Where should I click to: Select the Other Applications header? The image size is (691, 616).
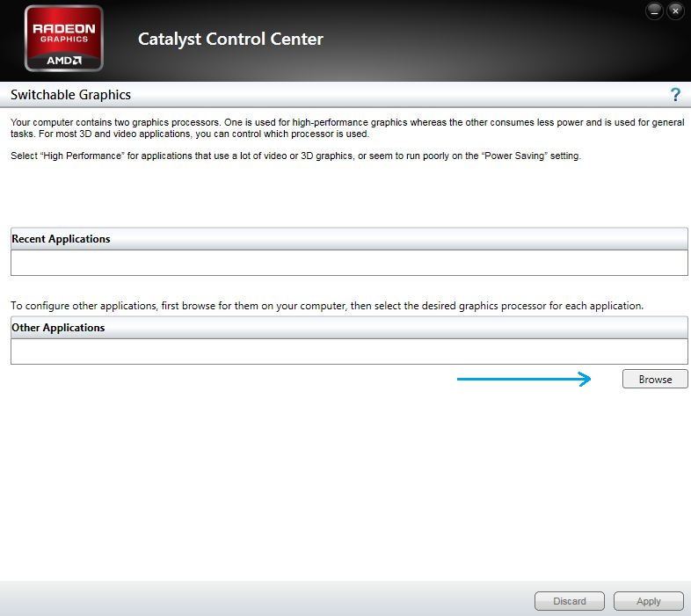tap(349, 328)
